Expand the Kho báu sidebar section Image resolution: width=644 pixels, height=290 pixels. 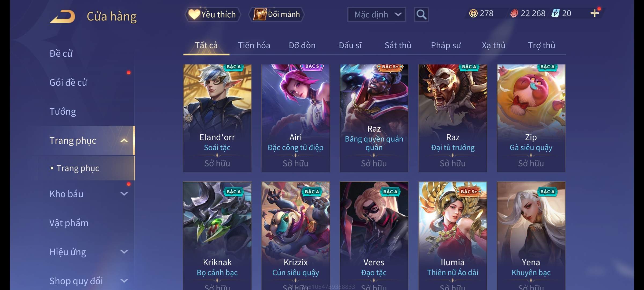click(124, 194)
